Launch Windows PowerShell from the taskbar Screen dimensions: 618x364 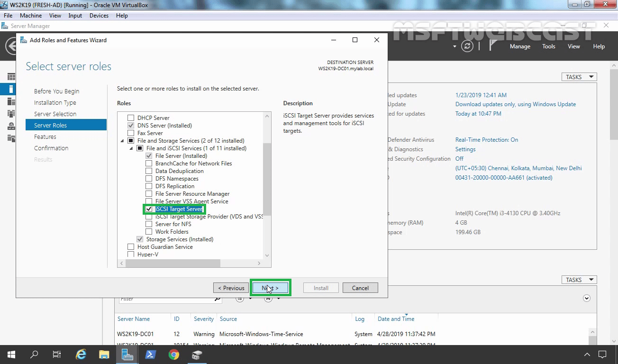click(151, 354)
